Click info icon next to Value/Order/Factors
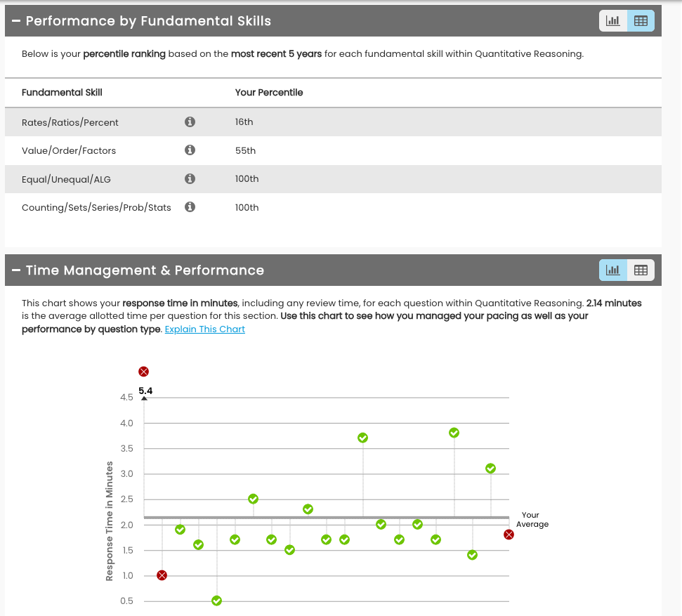 190,150
